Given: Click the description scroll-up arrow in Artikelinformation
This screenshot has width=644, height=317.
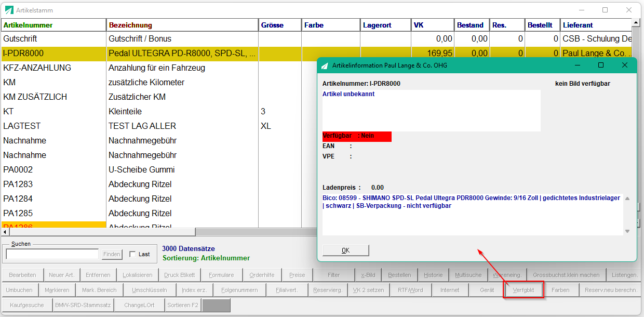Looking at the screenshot, I should [627, 199].
